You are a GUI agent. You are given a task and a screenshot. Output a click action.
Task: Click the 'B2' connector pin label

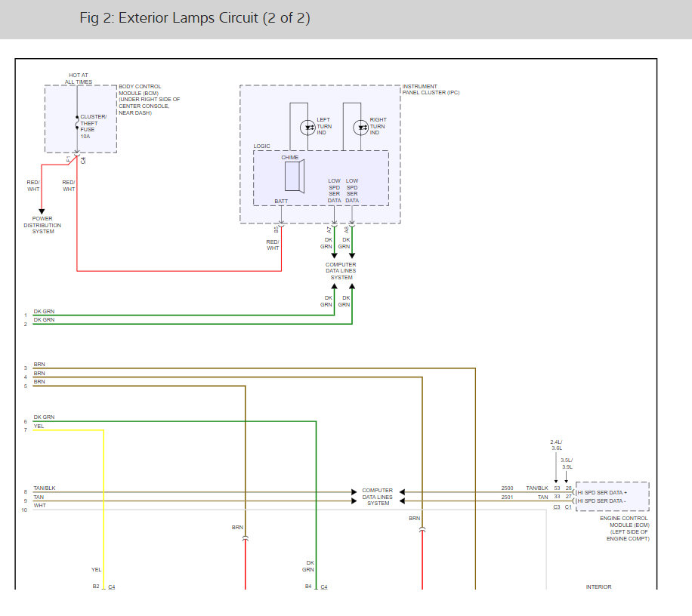click(x=96, y=587)
